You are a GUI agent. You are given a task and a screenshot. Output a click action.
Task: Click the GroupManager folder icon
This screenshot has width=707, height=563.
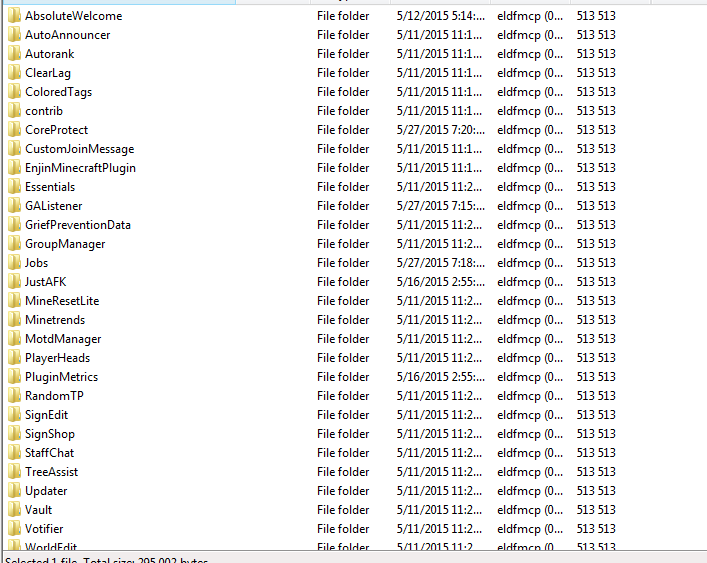14,243
